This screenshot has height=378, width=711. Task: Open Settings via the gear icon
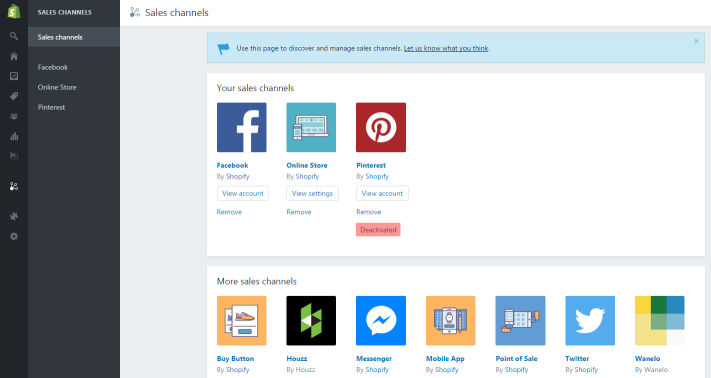tap(14, 236)
